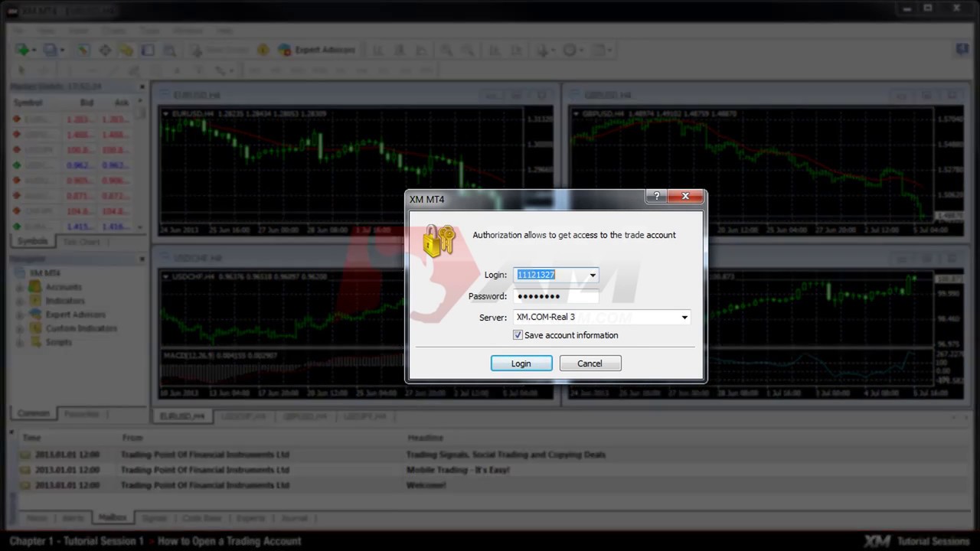
Task: Click the Mailbox Time column header
Action: click(x=31, y=438)
